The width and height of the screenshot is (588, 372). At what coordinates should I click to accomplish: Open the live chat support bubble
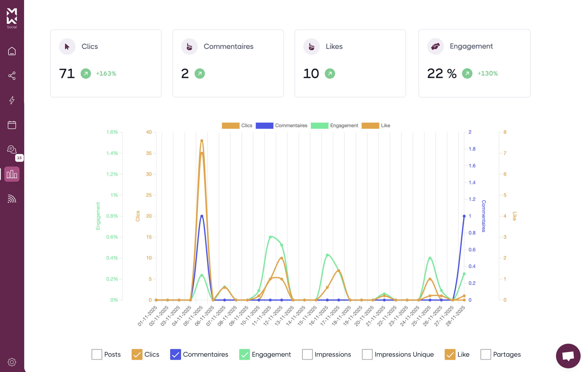coord(568,356)
